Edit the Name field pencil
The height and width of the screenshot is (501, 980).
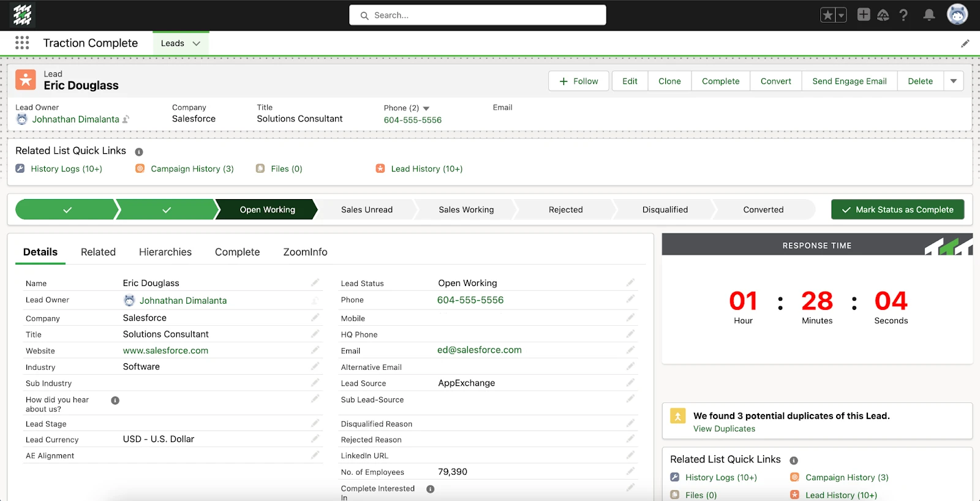315,282
